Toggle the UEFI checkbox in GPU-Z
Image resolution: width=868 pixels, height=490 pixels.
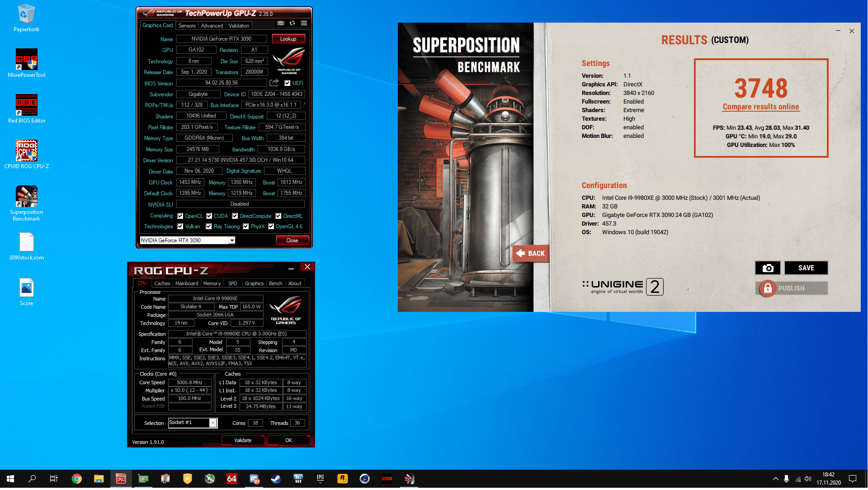pos(288,83)
